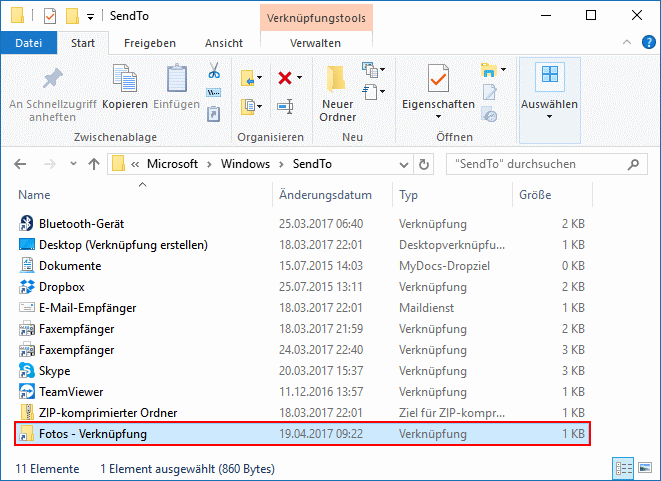Open the Copy to dropdown arrow
The image size is (661, 481).
point(260,106)
